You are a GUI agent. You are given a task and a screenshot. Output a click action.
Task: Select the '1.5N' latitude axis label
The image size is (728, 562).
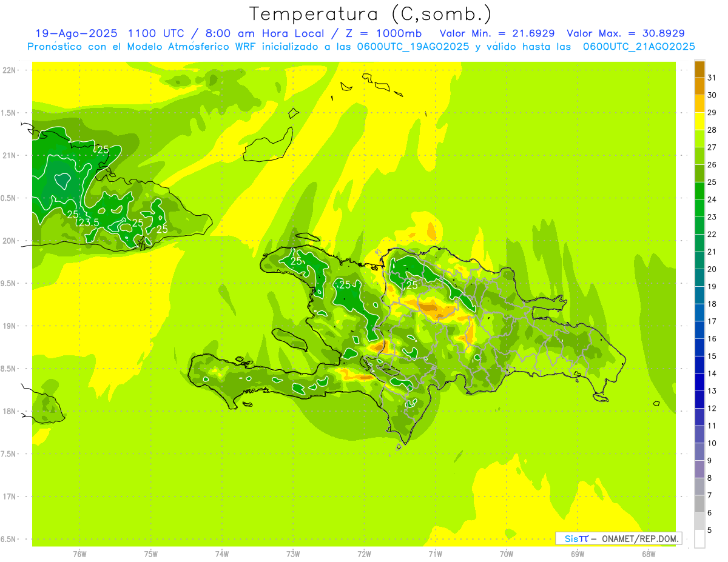pos(9,113)
